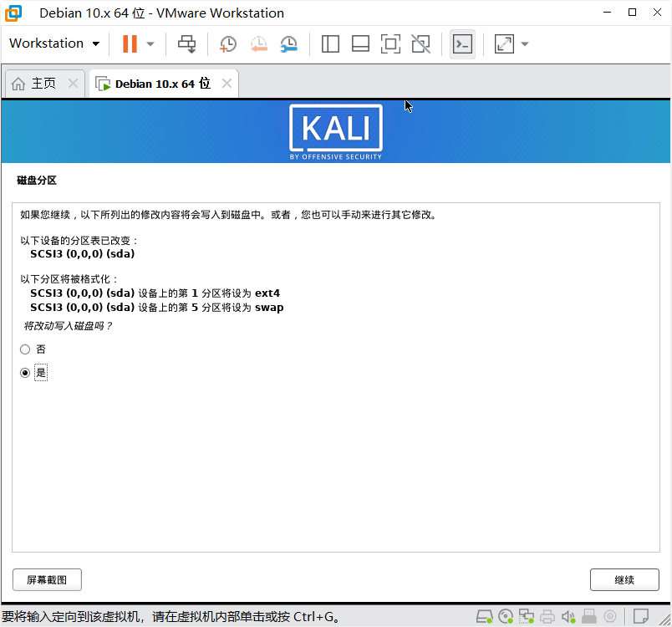The height and width of the screenshot is (627, 672).
Task: Click the Kali logo banner
Action: pos(336,132)
